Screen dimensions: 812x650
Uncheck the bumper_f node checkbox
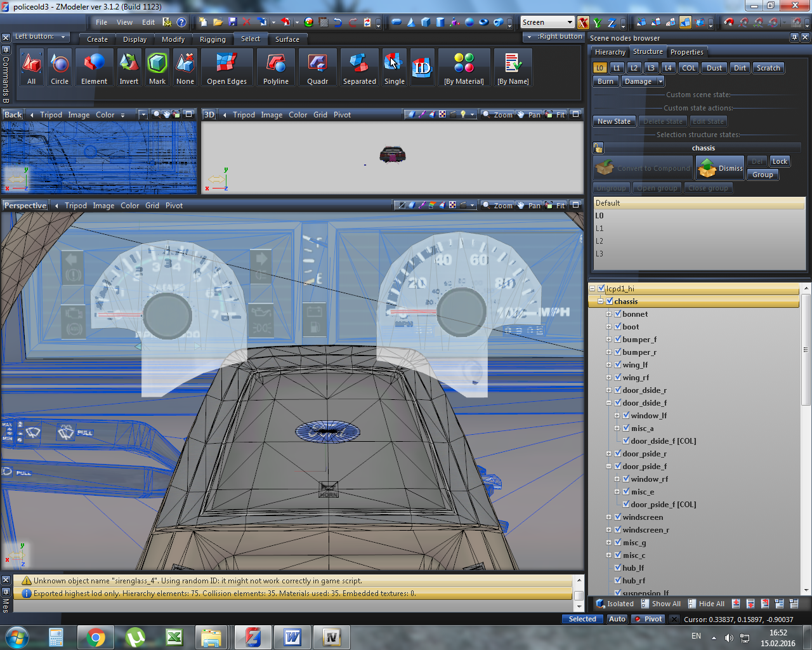pos(618,339)
